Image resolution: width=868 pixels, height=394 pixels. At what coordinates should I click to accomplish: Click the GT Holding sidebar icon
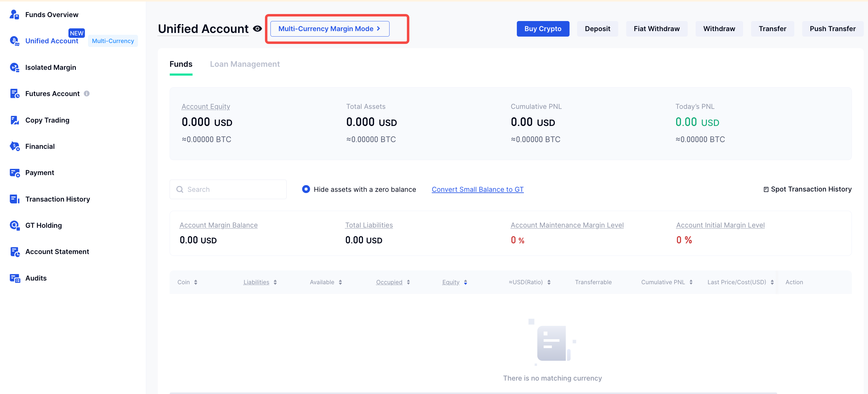(x=14, y=225)
